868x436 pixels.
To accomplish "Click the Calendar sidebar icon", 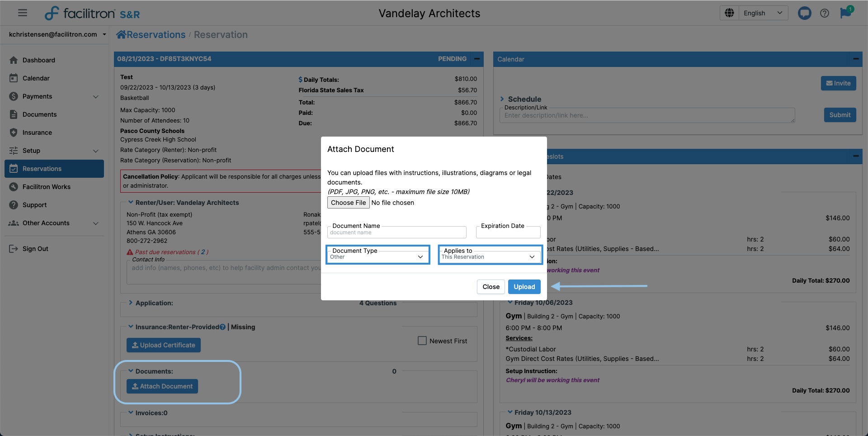I will pos(14,78).
